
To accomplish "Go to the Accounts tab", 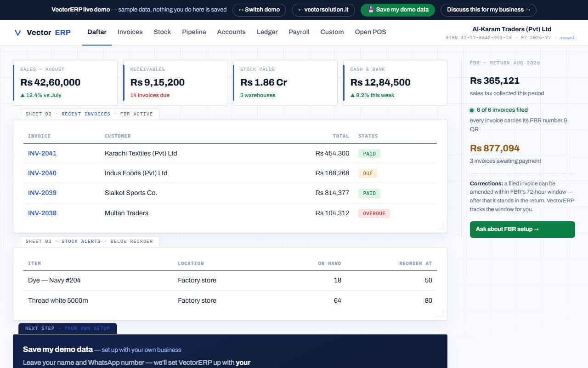I will (x=231, y=32).
